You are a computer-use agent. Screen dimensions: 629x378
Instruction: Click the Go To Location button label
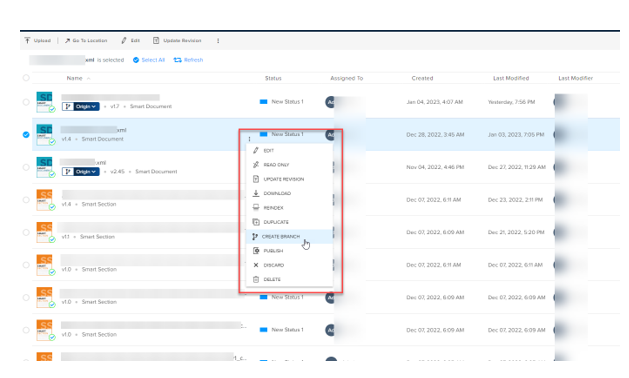coord(90,41)
